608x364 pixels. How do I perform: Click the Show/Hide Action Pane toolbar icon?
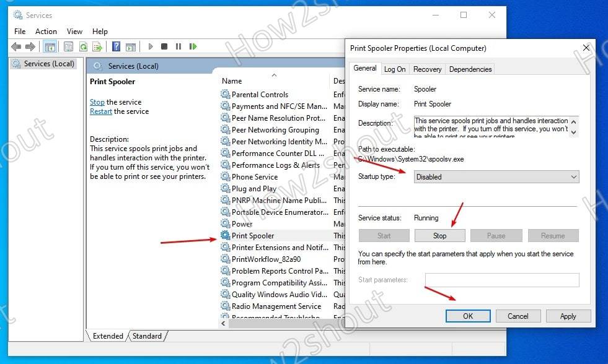click(131, 47)
